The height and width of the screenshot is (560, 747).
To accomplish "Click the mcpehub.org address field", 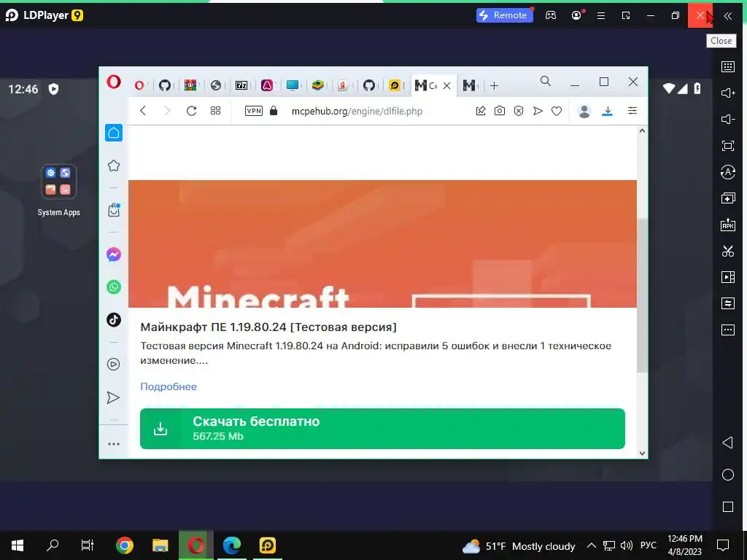I will point(357,111).
